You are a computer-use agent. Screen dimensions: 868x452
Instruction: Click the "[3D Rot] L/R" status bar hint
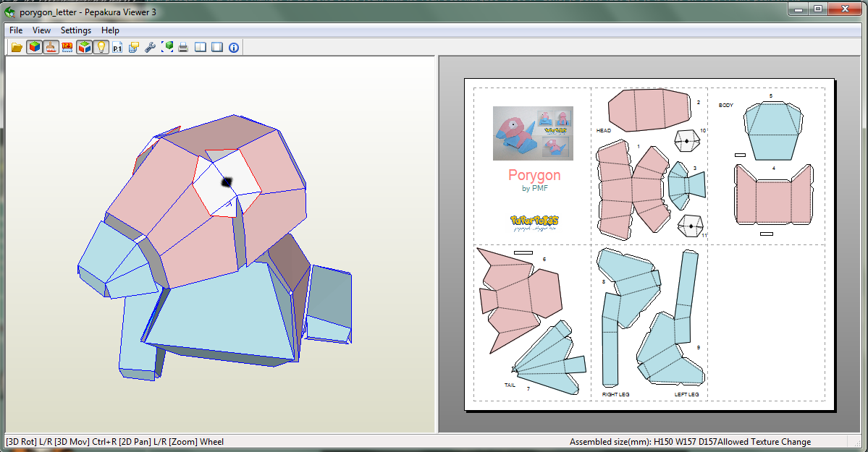29,441
